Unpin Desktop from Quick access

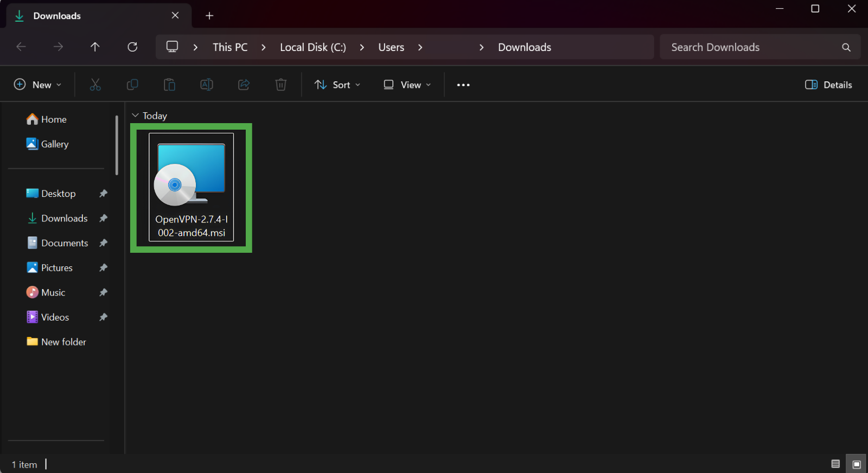click(x=103, y=194)
